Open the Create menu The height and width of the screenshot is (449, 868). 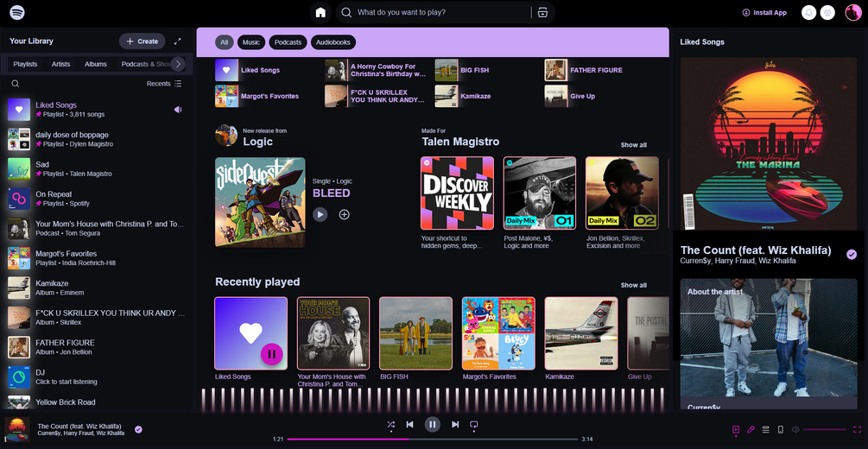point(143,41)
